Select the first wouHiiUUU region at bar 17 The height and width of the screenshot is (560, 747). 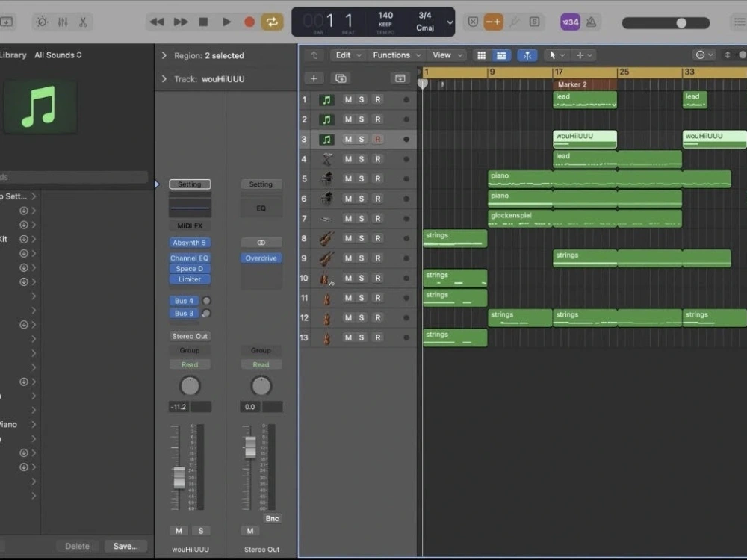[585, 140]
